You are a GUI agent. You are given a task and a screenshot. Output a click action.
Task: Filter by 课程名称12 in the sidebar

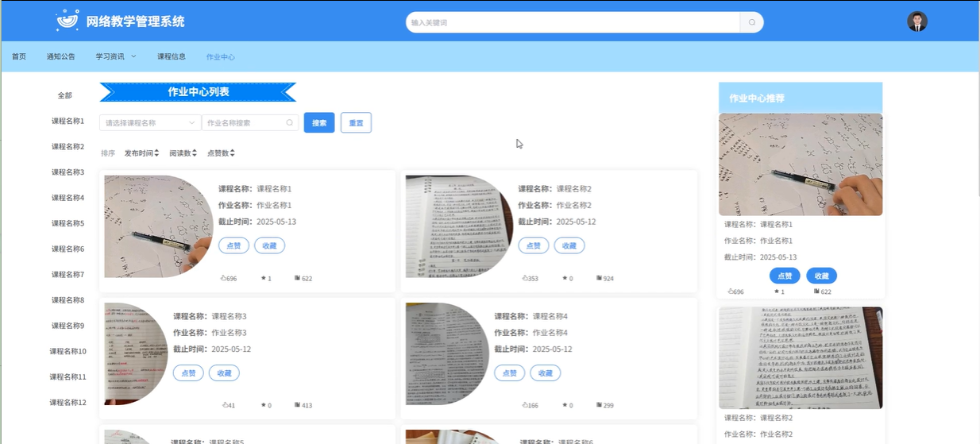(x=68, y=402)
